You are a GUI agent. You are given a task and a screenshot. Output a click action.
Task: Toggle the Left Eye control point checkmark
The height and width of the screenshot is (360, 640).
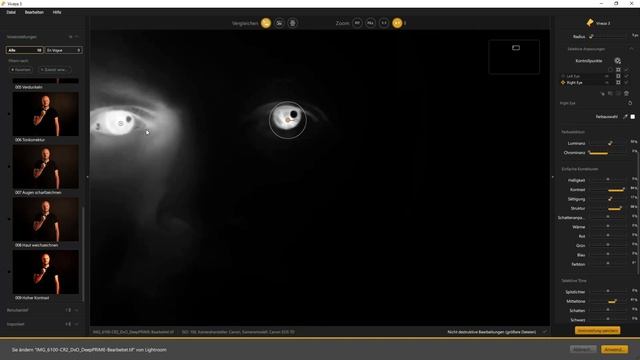click(627, 76)
